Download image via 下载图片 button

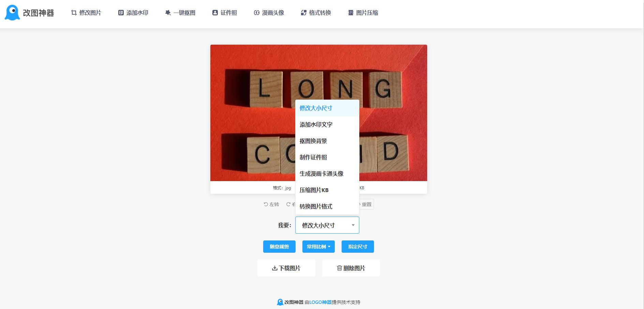[x=286, y=268]
